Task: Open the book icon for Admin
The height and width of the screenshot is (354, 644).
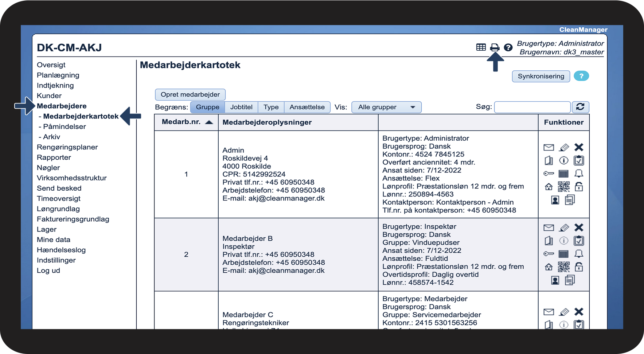Action: pyautogui.click(x=549, y=160)
